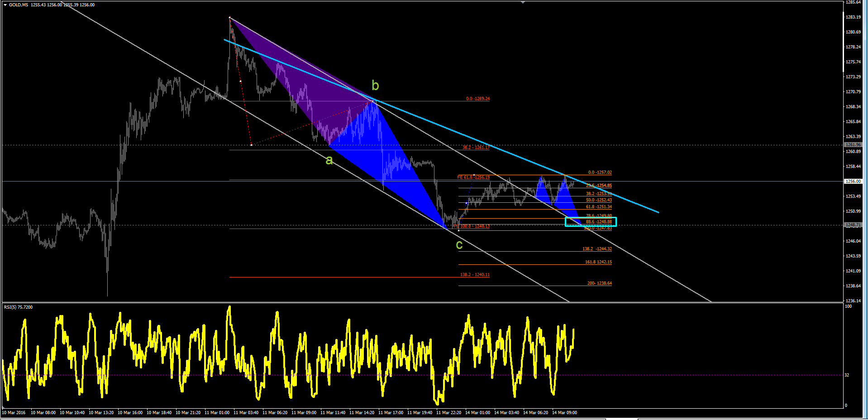Click the '14 Mar 03:40' time label
The width and height of the screenshot is (868, 420).
coord(507,413)
